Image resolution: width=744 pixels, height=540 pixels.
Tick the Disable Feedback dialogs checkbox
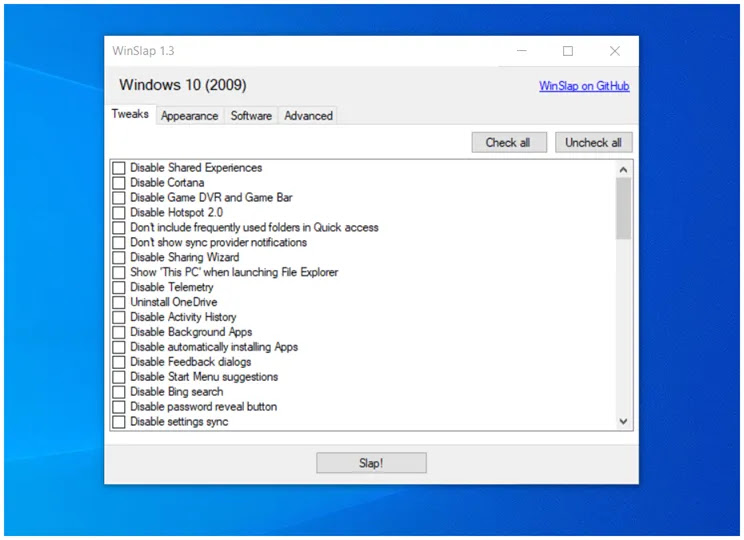pyautogui.click(x=119, y=362)
